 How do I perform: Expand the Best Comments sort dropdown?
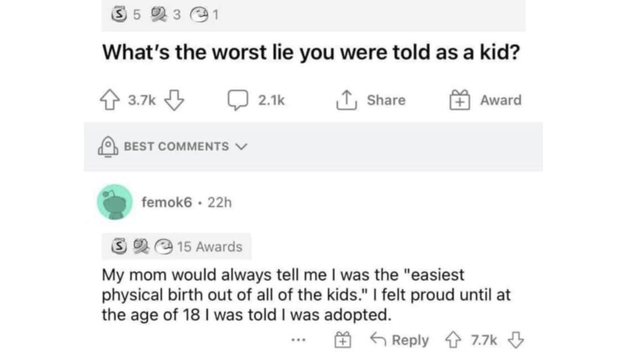(x=241, y=147)
